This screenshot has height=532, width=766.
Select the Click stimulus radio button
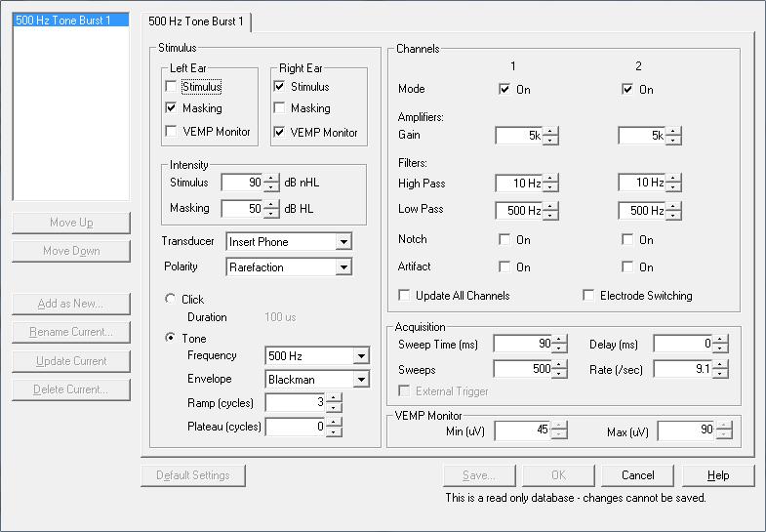tap(170, 299)
